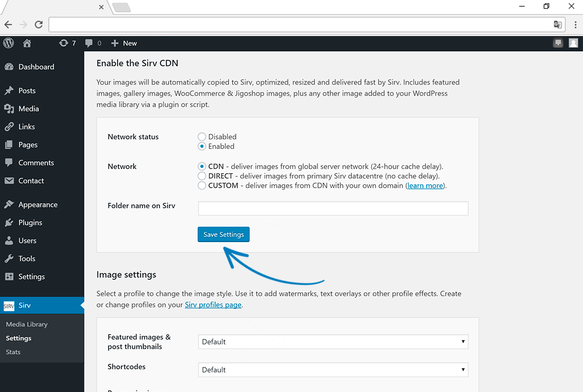Select the Sirv icon in the sidebar
The image size is (583, 392).
point(9,306)
